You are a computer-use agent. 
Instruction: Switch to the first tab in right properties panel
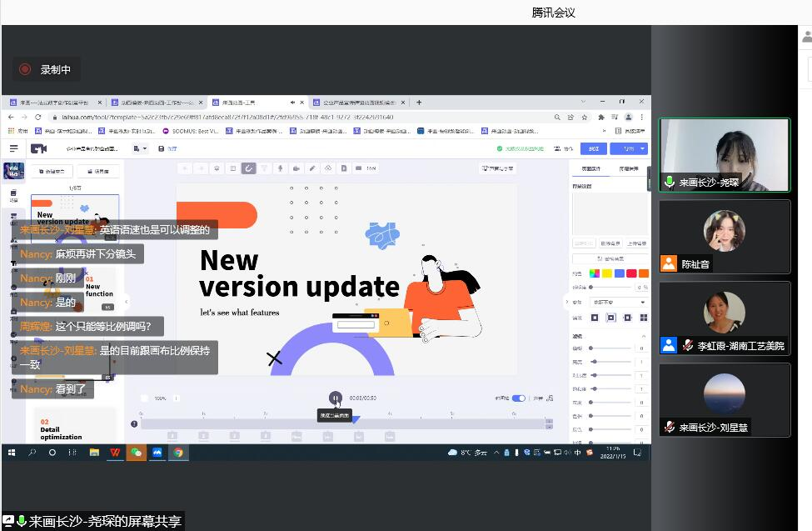(592, 168)
